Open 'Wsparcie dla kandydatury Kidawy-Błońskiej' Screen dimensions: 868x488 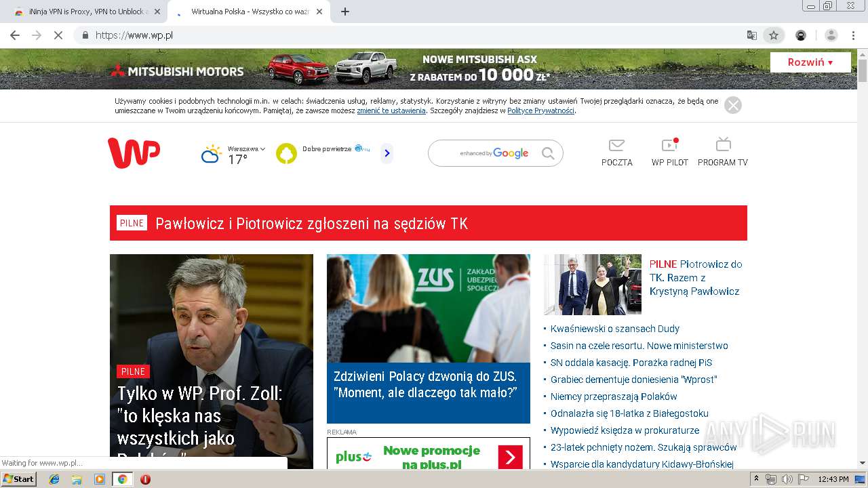click(x=642, y=464)
